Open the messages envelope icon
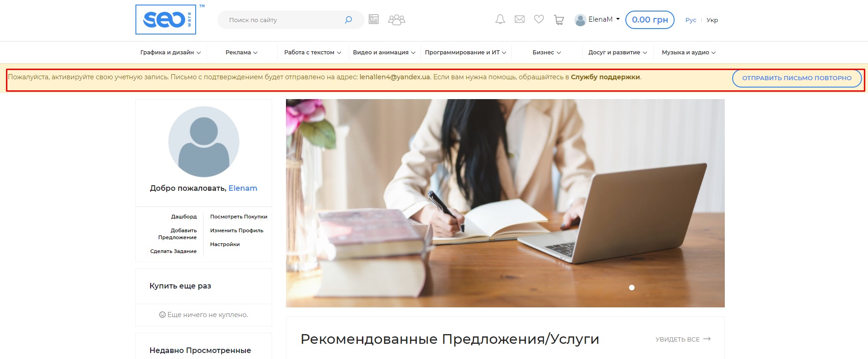Screen dimensions: 868x359 pyautogui.click(x=519, y=19)
